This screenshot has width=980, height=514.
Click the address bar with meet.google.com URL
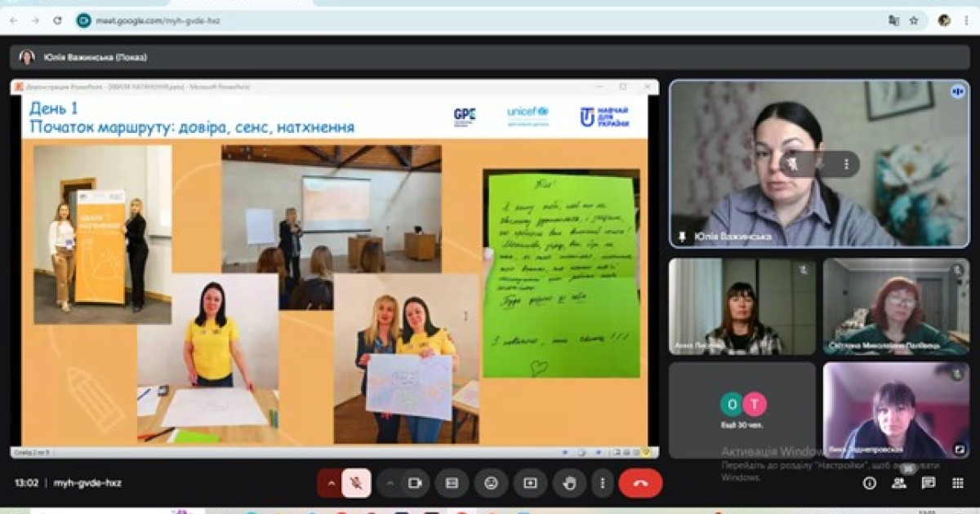[x=498, y=20]
